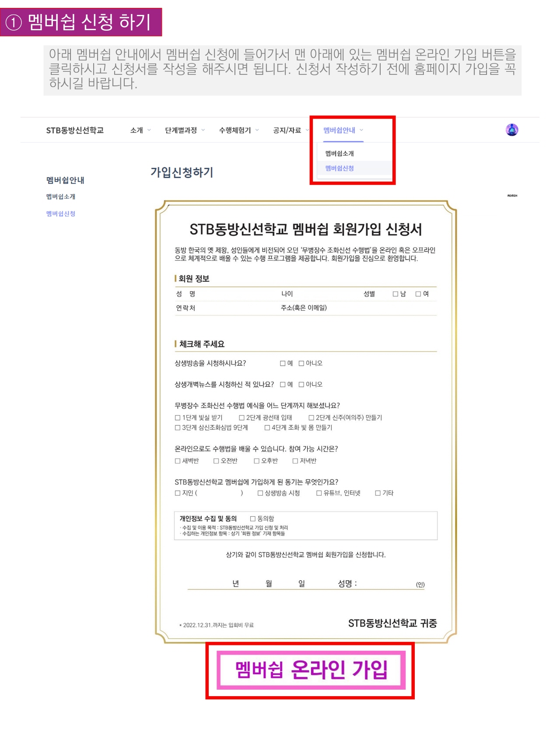The width and height of the screenshot is (560, 747).
Task: Check the 동의함 consent checkbox
Action: (253, 519)
